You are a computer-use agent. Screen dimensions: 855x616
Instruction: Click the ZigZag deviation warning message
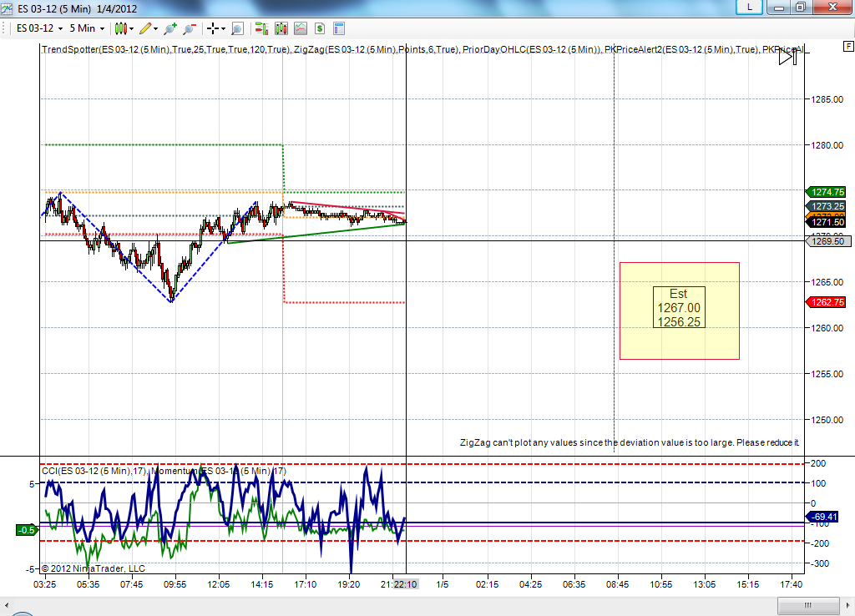pos(630,442)
